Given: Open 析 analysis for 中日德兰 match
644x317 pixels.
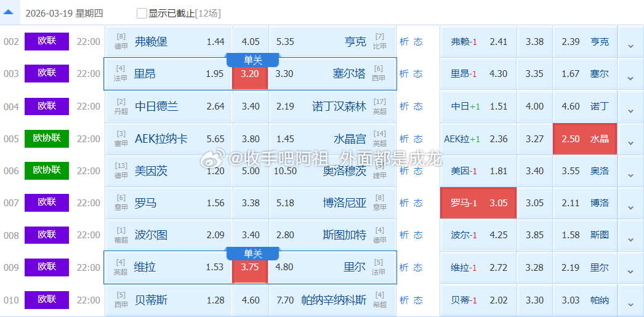Looking at the screenshot, I should (404, 106).
